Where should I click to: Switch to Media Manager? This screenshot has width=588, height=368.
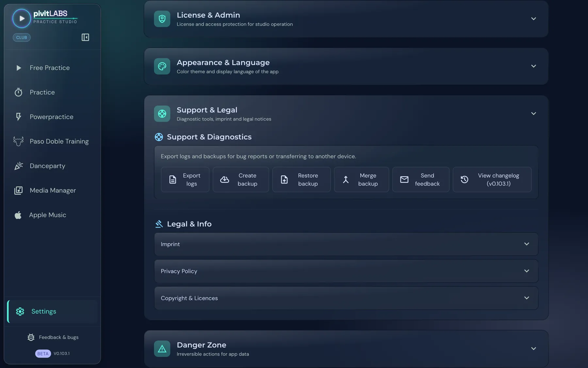pyautogui.click(x=52, y=190)
